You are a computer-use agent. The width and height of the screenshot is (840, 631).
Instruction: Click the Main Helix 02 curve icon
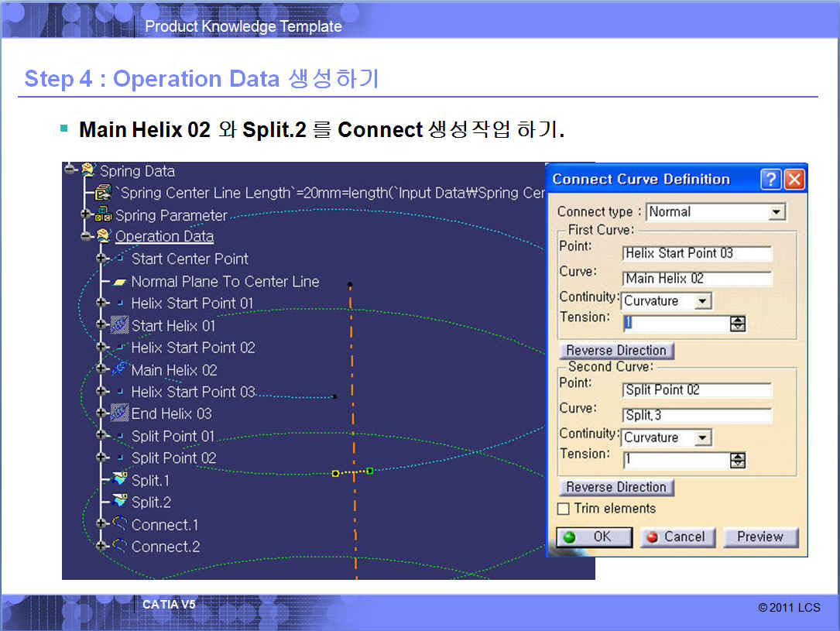pos(119,369)
